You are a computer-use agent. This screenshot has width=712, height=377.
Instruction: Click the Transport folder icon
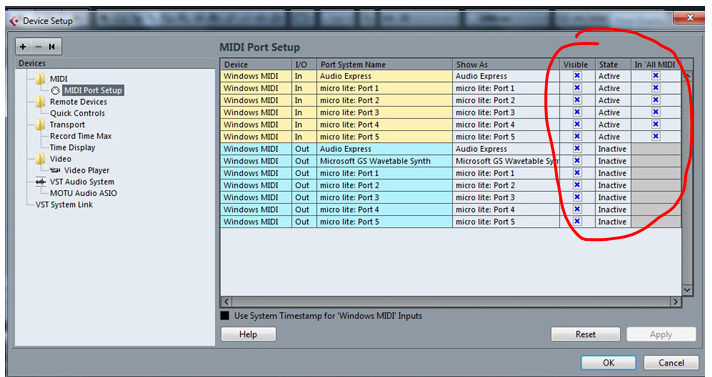[40, 125]
